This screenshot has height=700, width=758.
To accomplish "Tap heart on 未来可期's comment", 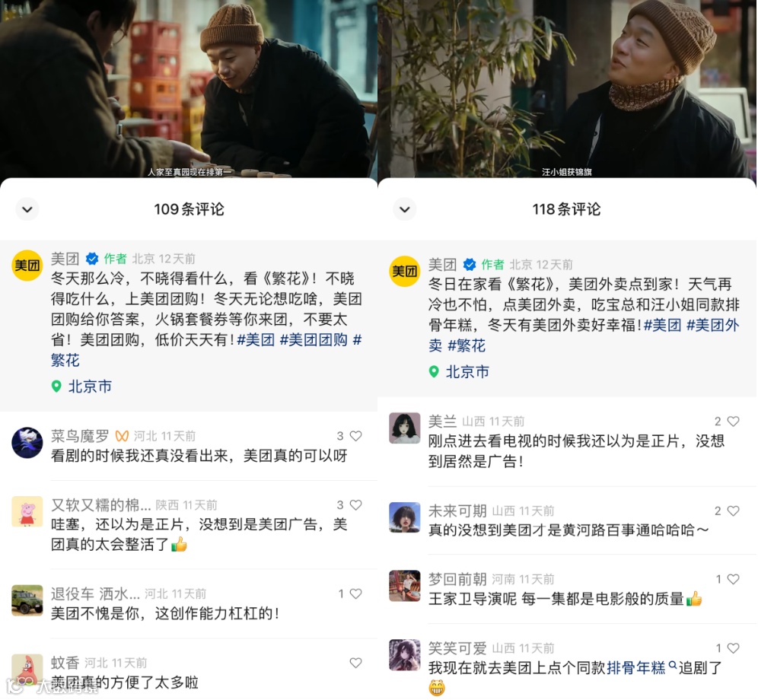I will coord(734,511).
